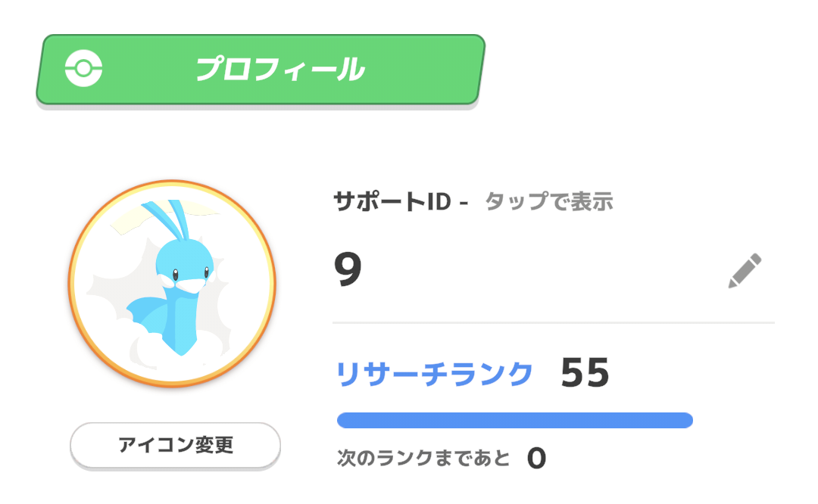Tap the blue リサーチランク label
Image resolution: width=818 pixels, height=504 pixels.
pyautogui.click(x=435, y=374)
